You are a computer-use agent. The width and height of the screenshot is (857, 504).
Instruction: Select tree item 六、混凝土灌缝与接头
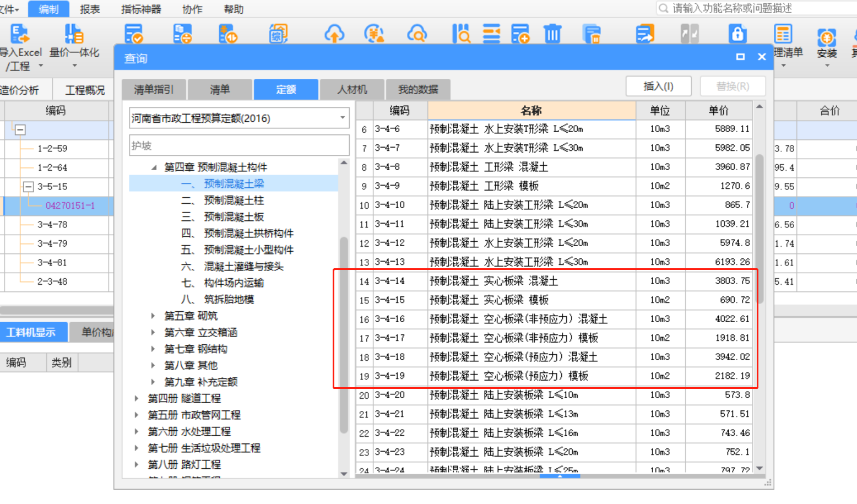tap(232, 266)
